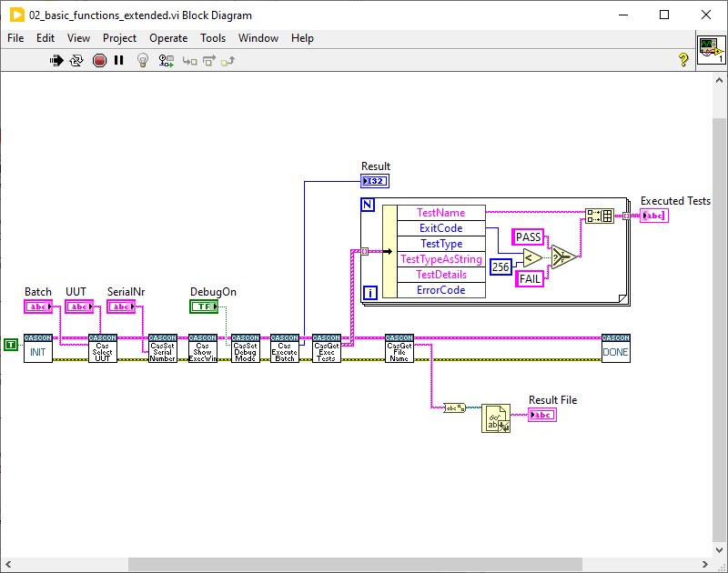The image size is (728, 573).
Task: Click TestTypeAsString element
Action: click(441, 259)
